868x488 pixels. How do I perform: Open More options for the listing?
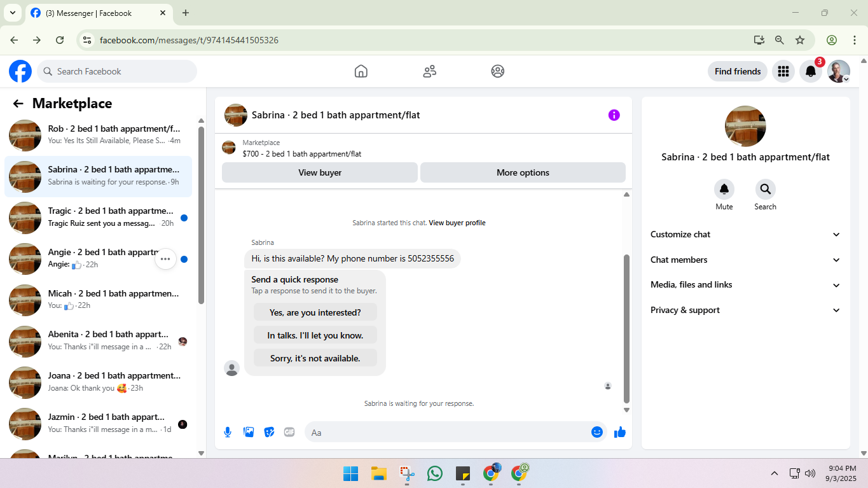point(523,172)
